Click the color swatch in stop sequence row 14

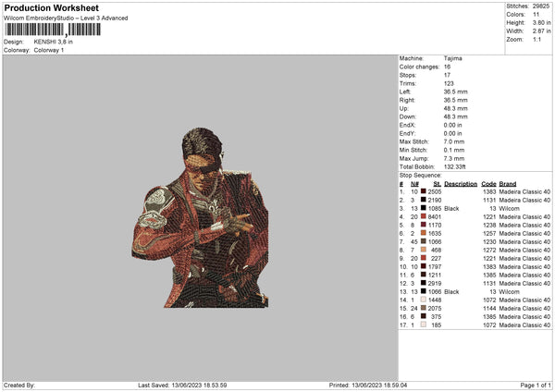click(x=423, y=300)
